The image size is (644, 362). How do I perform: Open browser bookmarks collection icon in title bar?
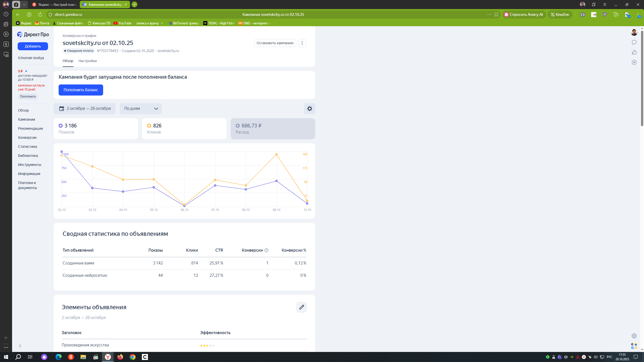click(593, 5)
